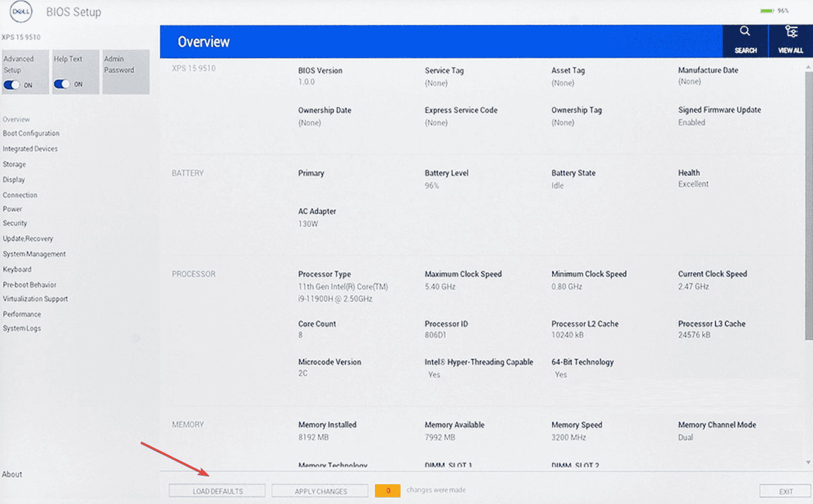Click the Battery State Idle value
This screenshot has height=504, width=813.
[558, 186]
